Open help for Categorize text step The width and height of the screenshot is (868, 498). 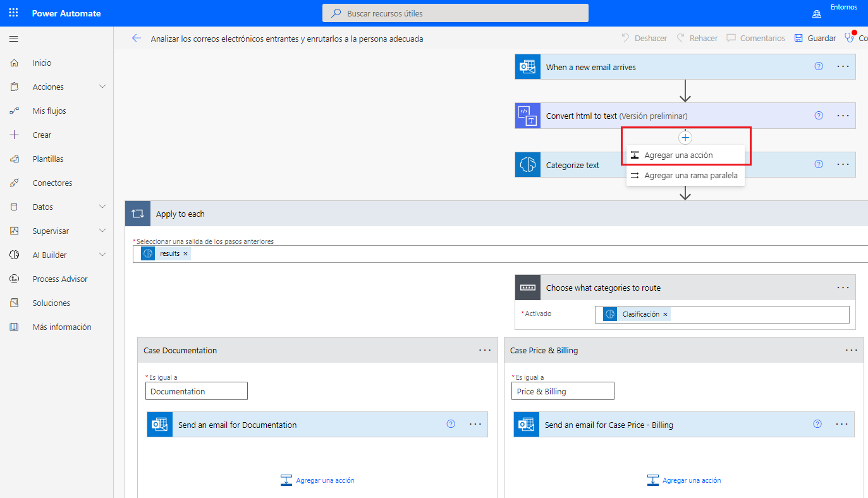pos(819,164)
